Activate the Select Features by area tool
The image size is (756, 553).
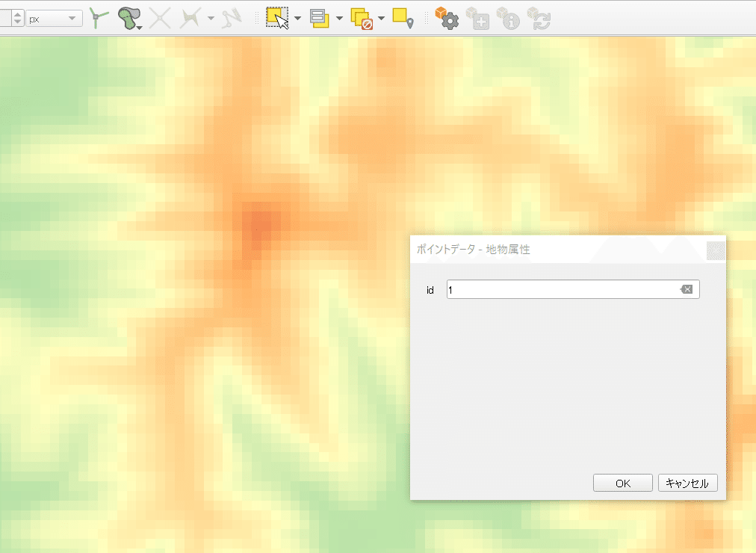click(x=277, y=19)
